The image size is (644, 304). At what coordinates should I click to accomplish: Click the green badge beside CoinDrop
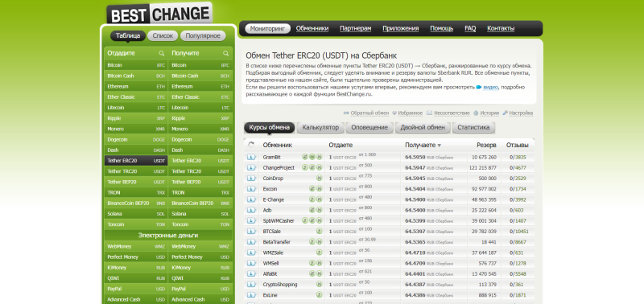pyautogui.click(x=319, y=179)
